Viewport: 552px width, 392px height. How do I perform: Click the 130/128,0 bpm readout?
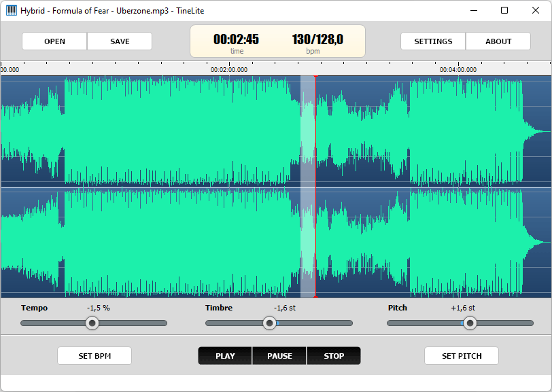pyautogui.click(x=317, y=39)
